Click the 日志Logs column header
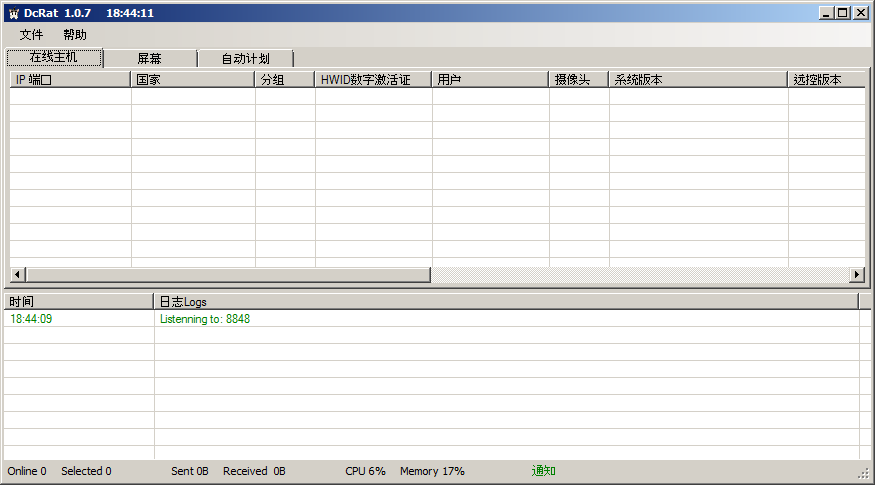This screenshot has width=875, height=485. 505,301
